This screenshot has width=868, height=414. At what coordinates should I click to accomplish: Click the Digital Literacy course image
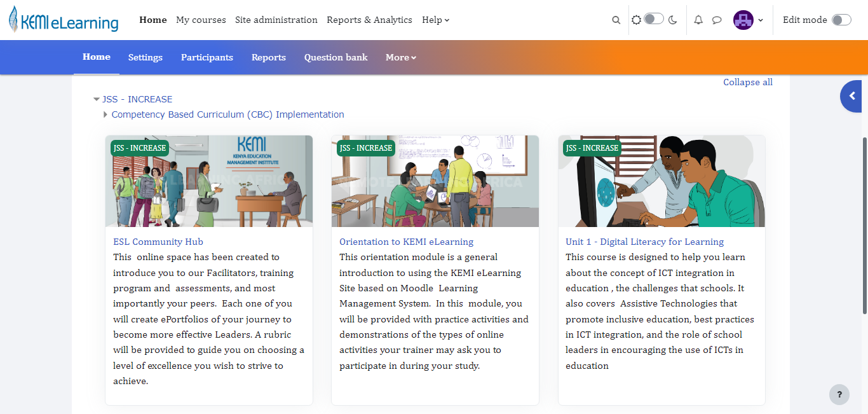click(x=661, y=181)
